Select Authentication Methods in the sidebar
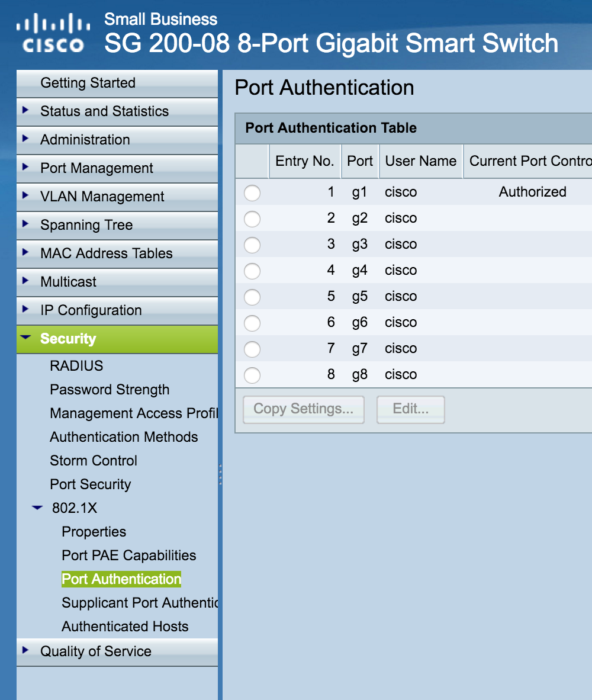 [x=124, y=437]
